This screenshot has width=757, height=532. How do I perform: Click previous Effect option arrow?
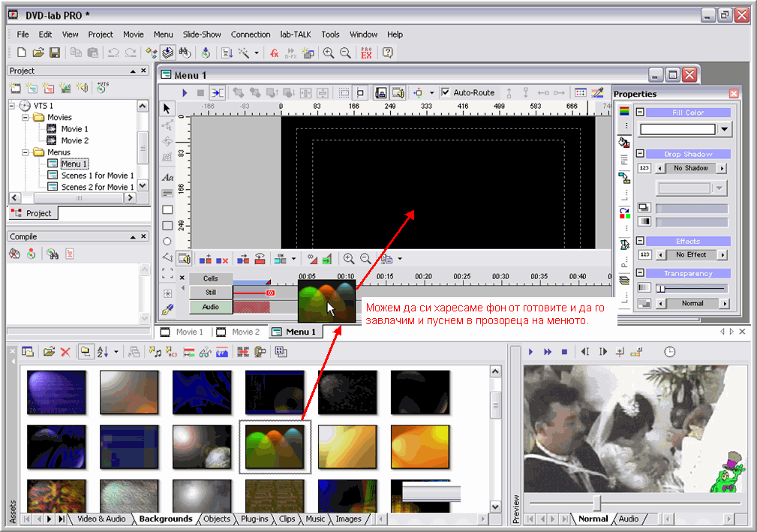tap(660, 254)
